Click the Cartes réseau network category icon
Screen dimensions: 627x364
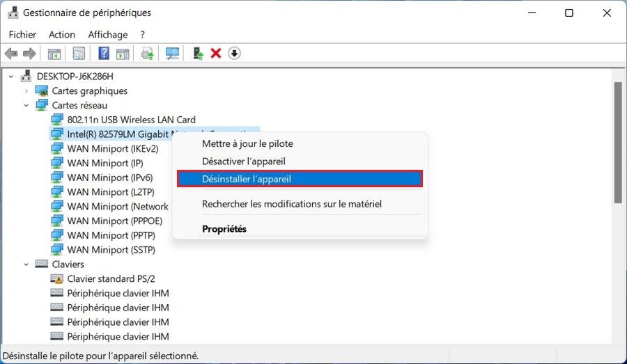pyautogui.click(x=42, y=105)
